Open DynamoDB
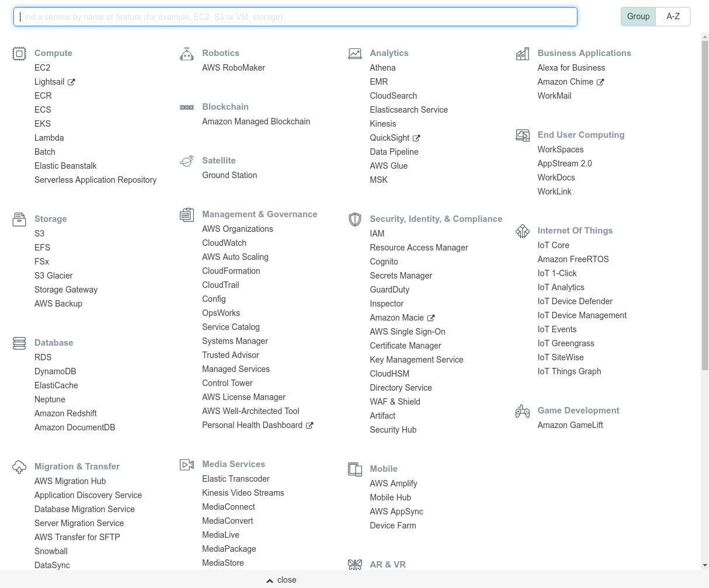The image size is (710, 588). [55, 371]
